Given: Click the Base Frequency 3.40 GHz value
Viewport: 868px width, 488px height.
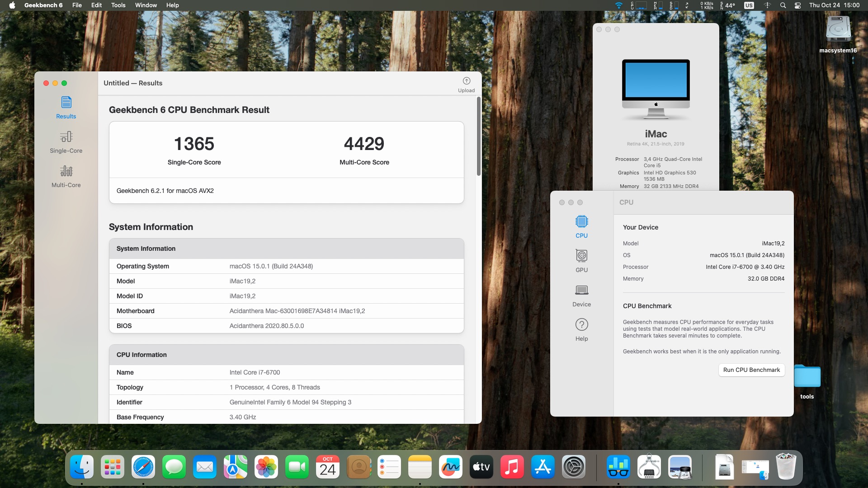Looking at the screenshot, I should [x=242, y=417].
